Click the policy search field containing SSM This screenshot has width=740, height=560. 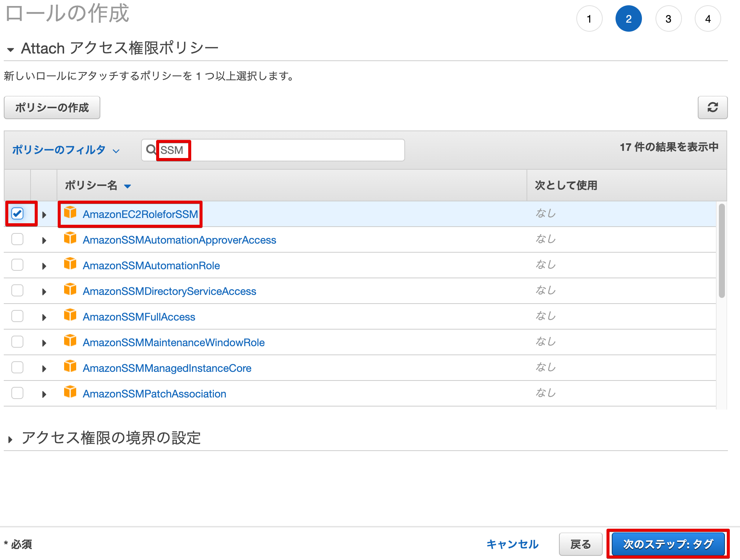pos(273,150)
